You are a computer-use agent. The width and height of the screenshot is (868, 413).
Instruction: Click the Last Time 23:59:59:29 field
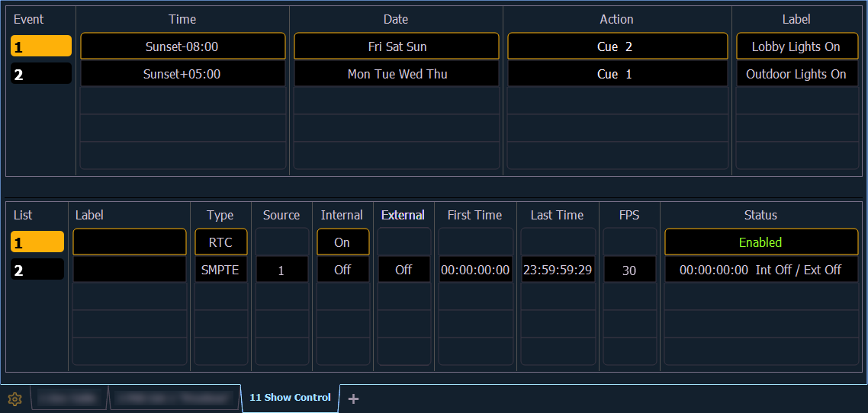(558, 270)
